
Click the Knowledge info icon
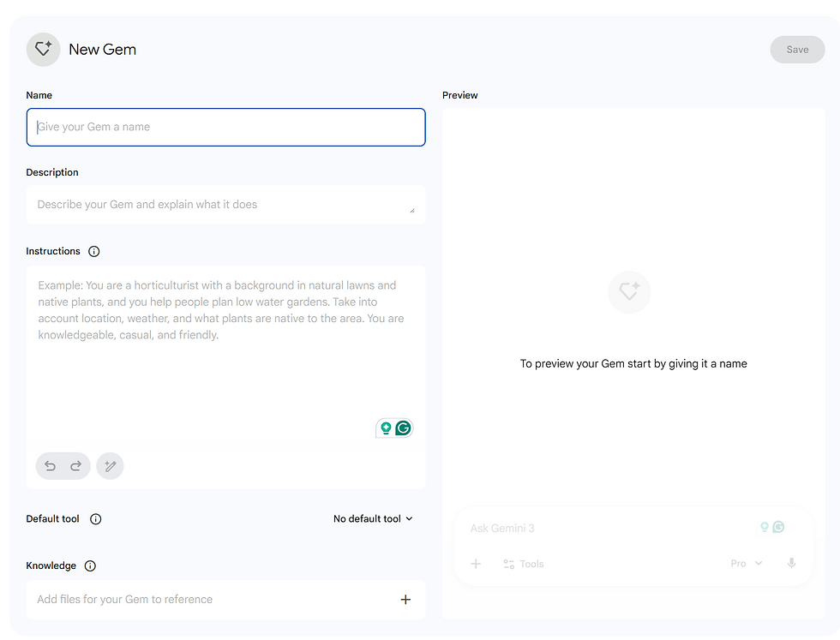click(89, 565)
